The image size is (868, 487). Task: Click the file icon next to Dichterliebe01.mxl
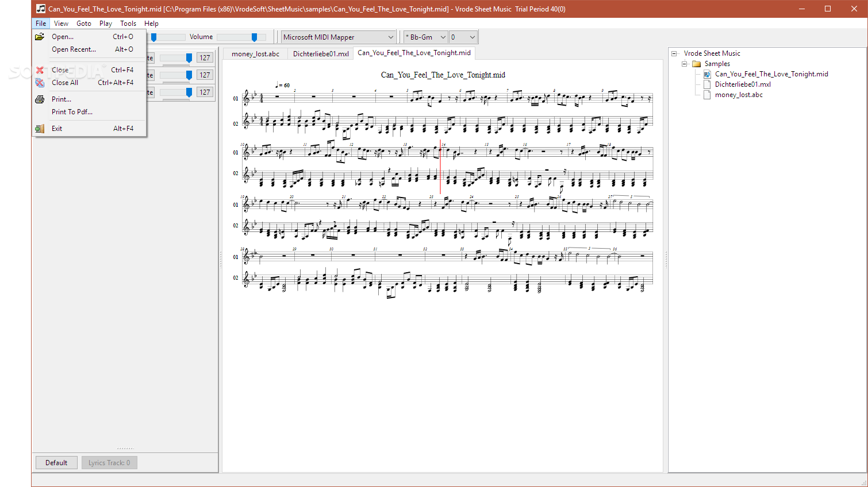pyautogui.click(x=707, y=84)
